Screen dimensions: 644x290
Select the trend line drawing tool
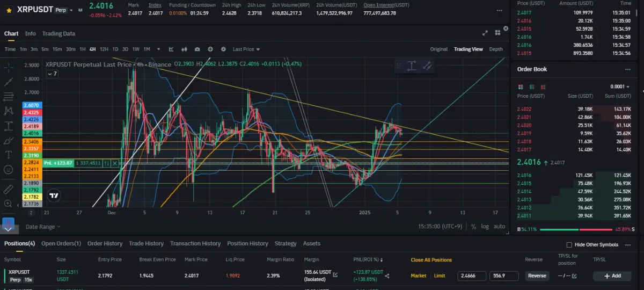click(x=9, y=82)
